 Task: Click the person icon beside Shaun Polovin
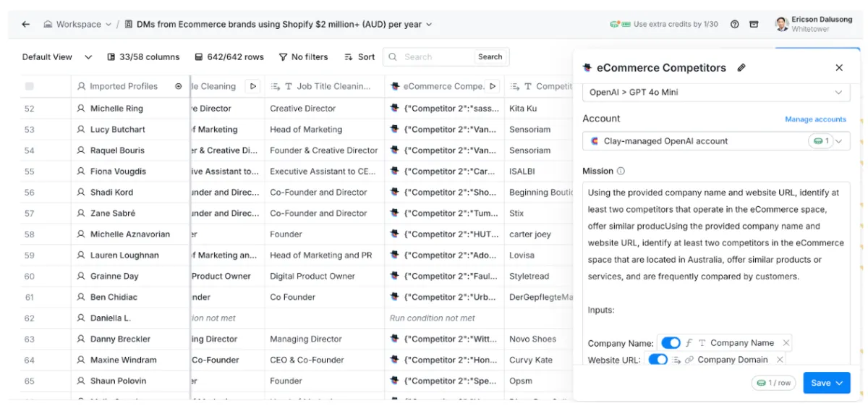tap(81, 381)
